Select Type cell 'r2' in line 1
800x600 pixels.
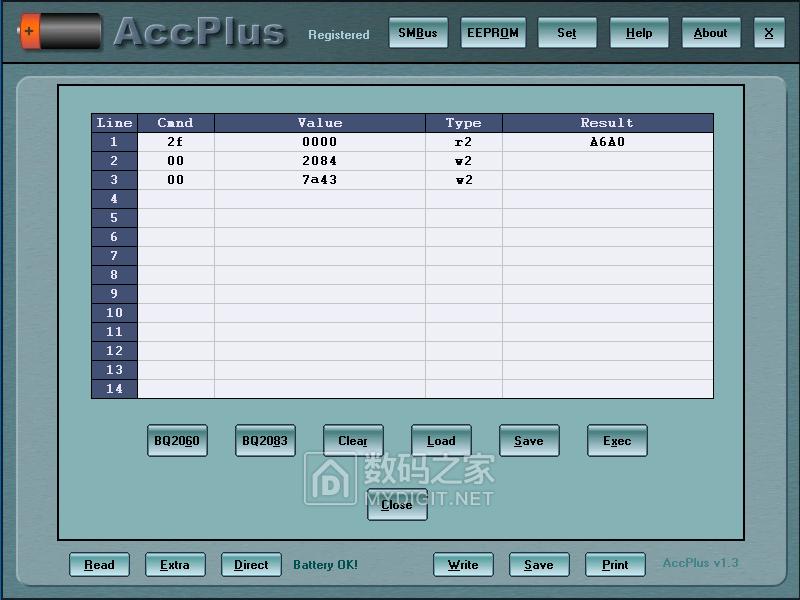(464, 142)
